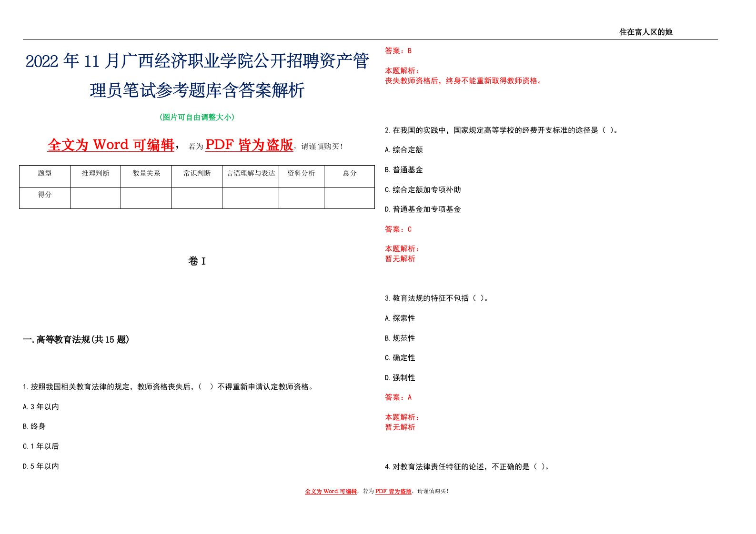Screen dimensions: 756x534
Task: Select option 'D.强制性'
Action: 400,378
